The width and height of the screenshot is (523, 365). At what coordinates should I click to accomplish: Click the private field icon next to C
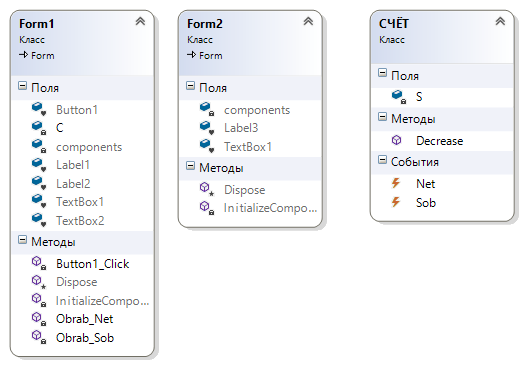tap(39, 128)
